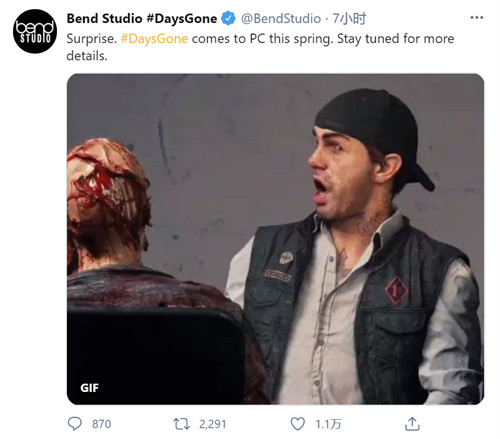This screenshot has width=500, height=439.
Task: Click the 1.1万 likes count
Action: click(328, 424)
